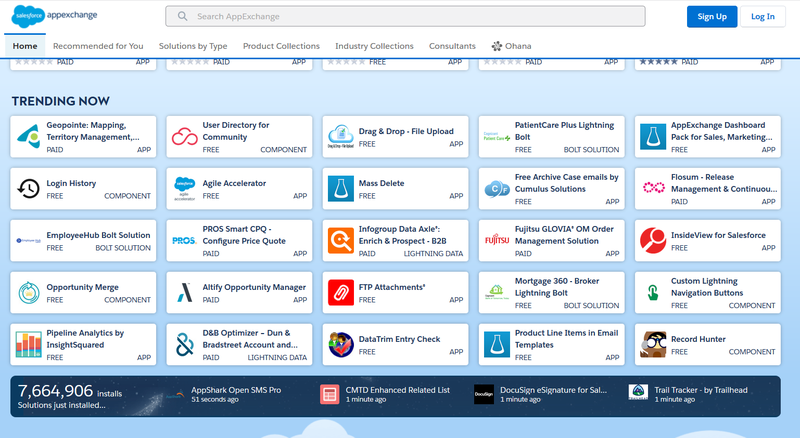Click the DocuSign black logo icon

click(484, 395)
